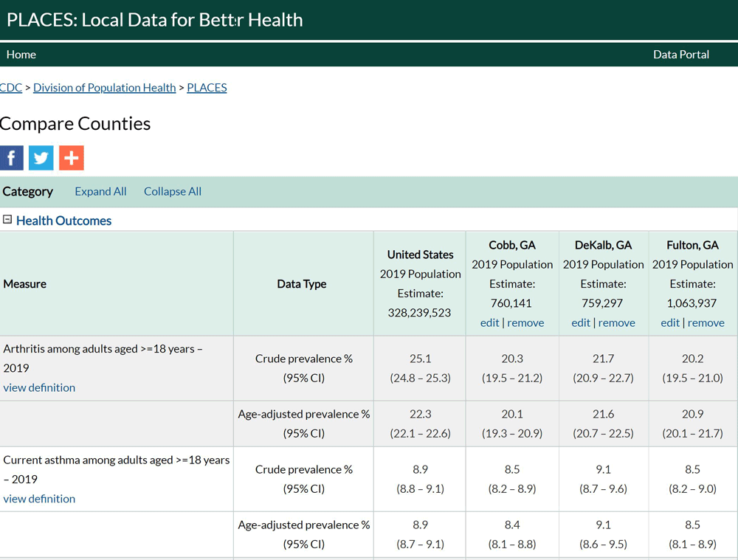The height and width of the screenshot is (560, 738).
Task: Click Collapse All to close all categories
Action: coord(172,191)
